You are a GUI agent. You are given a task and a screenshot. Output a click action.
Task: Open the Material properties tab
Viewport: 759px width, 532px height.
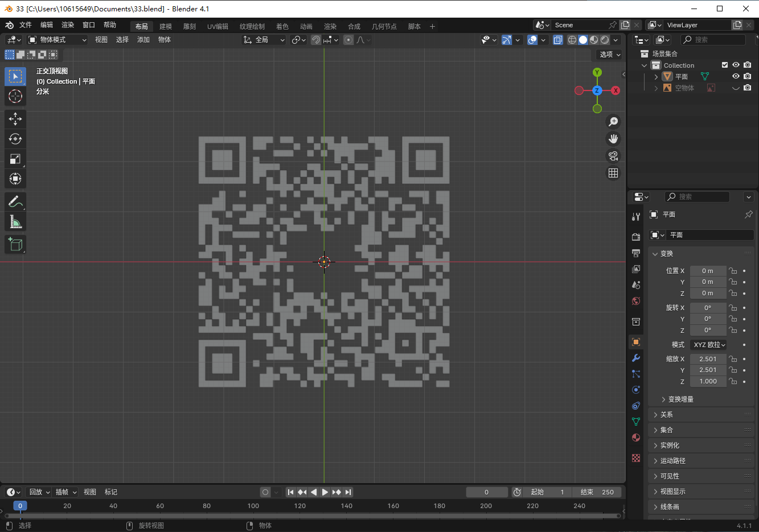[636, 438]
